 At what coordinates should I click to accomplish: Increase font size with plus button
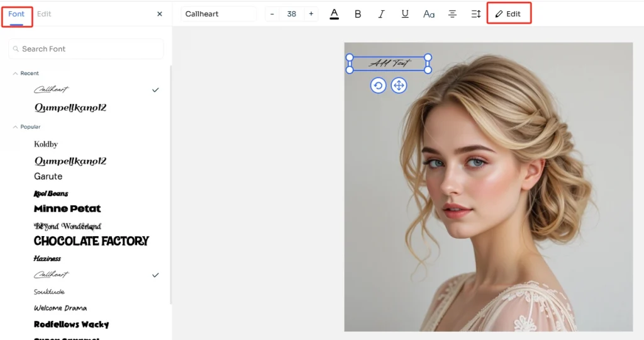click(311, 14)
